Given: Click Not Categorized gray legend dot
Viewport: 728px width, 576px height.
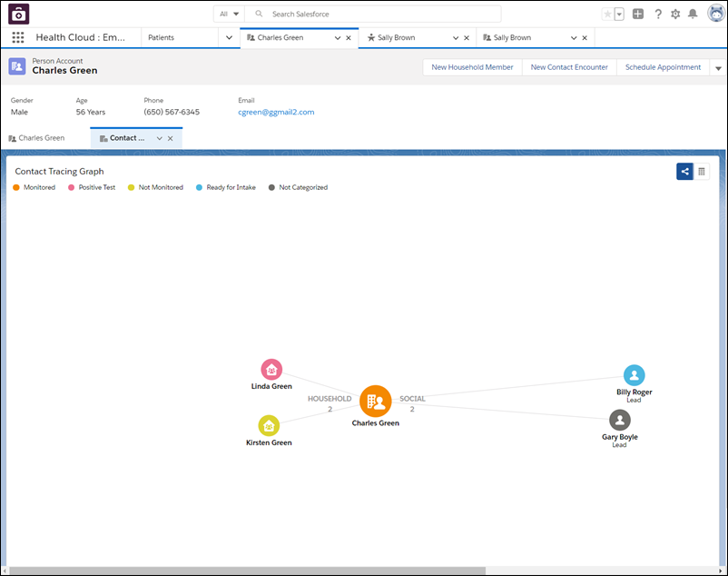Looking at the screenshot, I should pyautogui.click(x=271, y=187).
